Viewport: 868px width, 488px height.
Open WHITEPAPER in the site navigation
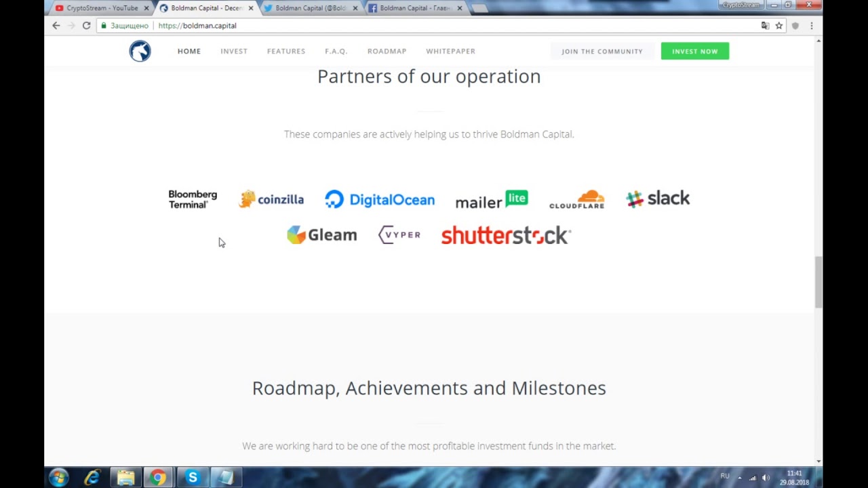pyautogui.click(x=451, y=51)
